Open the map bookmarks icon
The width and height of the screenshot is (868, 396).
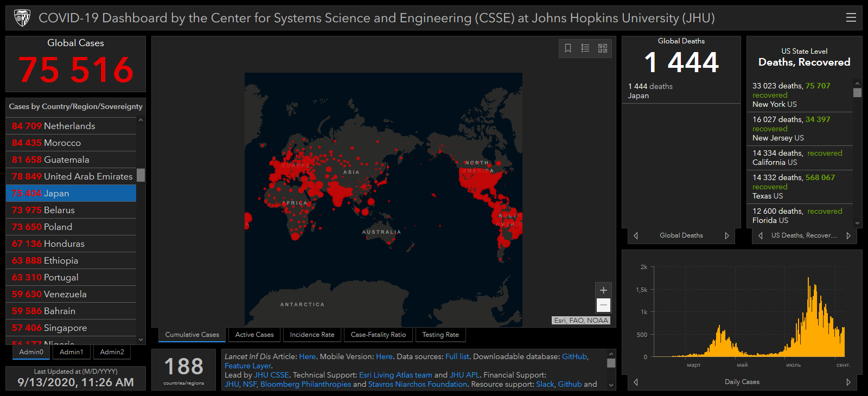568,48
